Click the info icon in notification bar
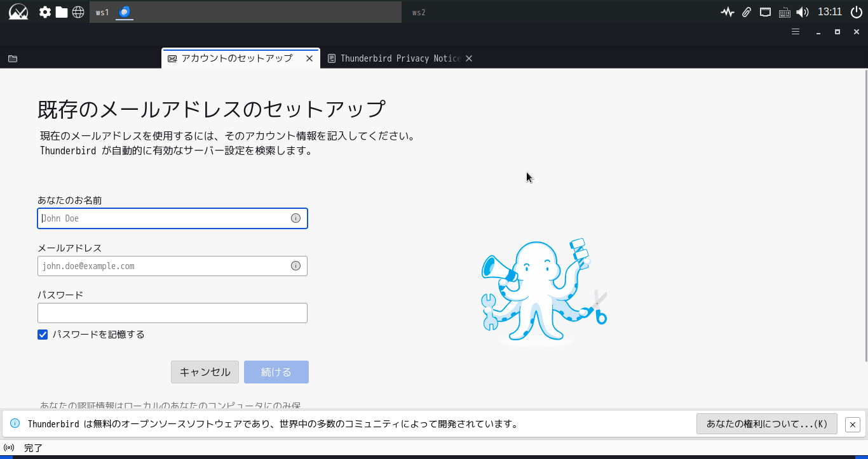This screenshot has height=459, width=868. click(x=15, y=423)
